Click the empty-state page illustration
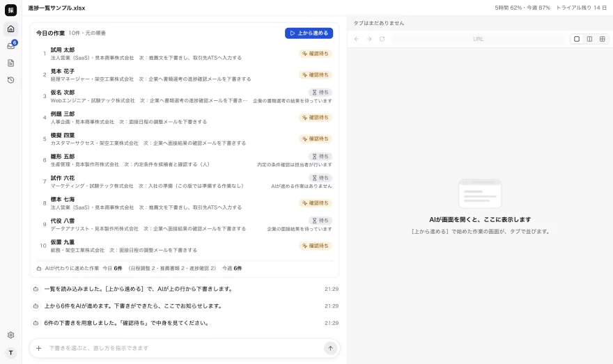Screen dimensions: 613x364 coord(480,193)
